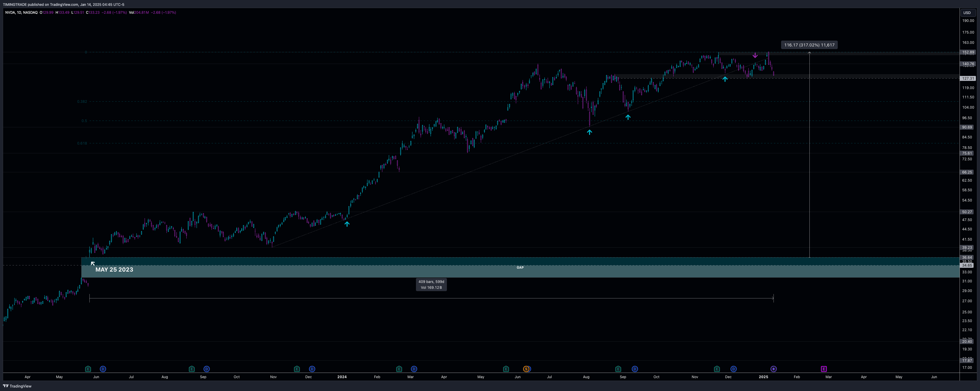The width and height of the screenshot is (980, 391).
Task: Select the dividend marker for September 2024
Action: click(x=634, y=369)
